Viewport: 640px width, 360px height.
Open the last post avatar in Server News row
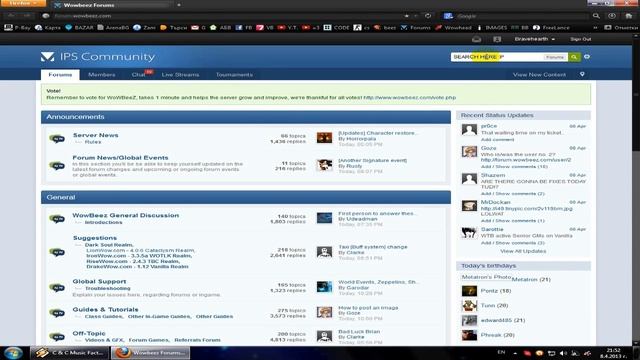[x=324, y=138]
